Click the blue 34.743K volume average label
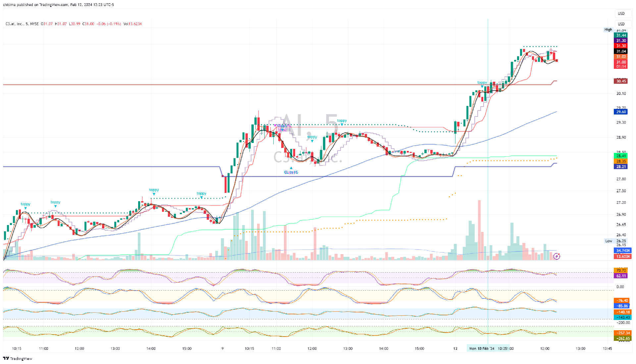This screenshot has width=636, height=364. (623, 250)
